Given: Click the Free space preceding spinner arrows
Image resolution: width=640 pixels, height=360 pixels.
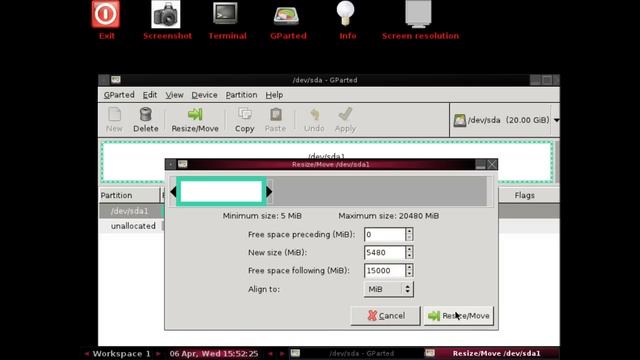Looking at the screenshot, I should coord(409,234).
